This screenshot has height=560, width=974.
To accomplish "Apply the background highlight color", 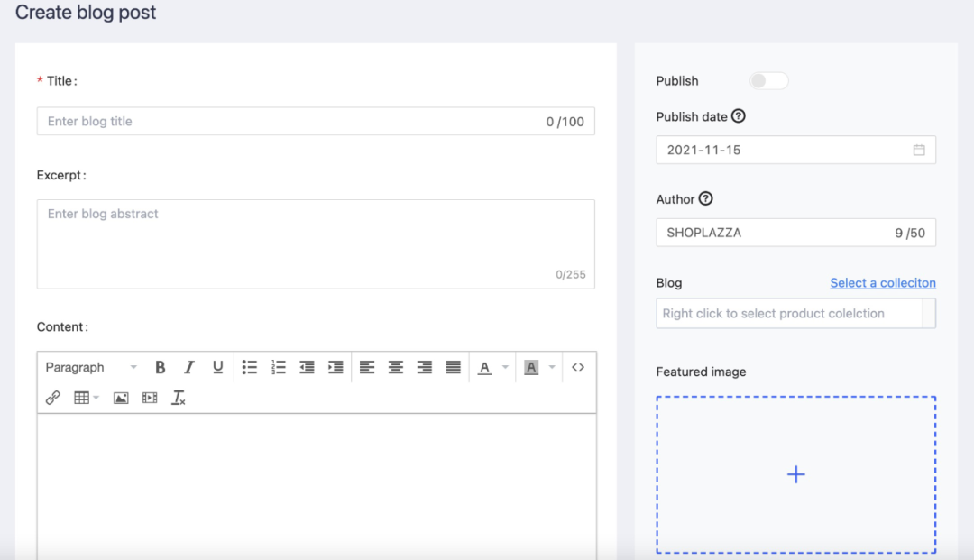I will [x=531, y=368].
